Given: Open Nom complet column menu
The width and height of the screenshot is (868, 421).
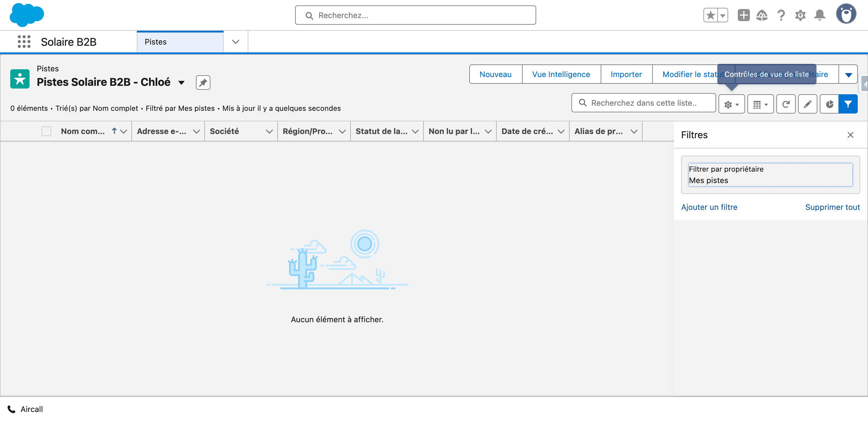Looking at the screenshot, I should (124, 131).
